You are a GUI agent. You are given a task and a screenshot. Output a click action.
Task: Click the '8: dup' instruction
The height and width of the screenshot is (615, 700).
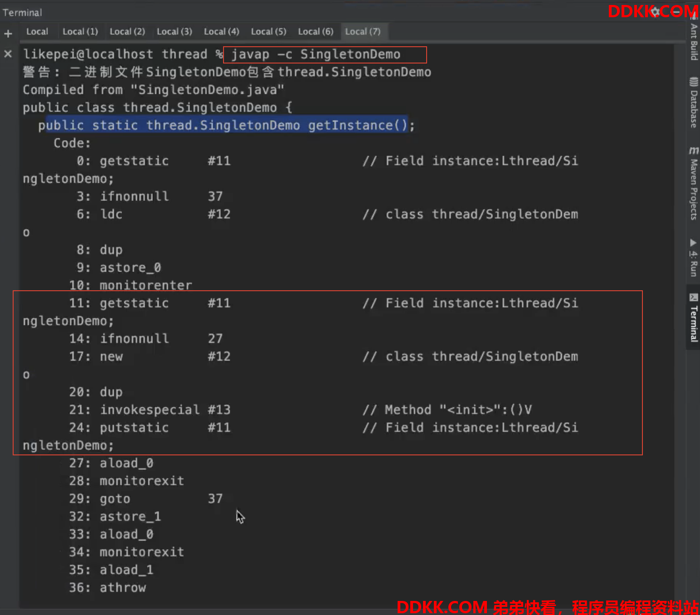[100, 250]
